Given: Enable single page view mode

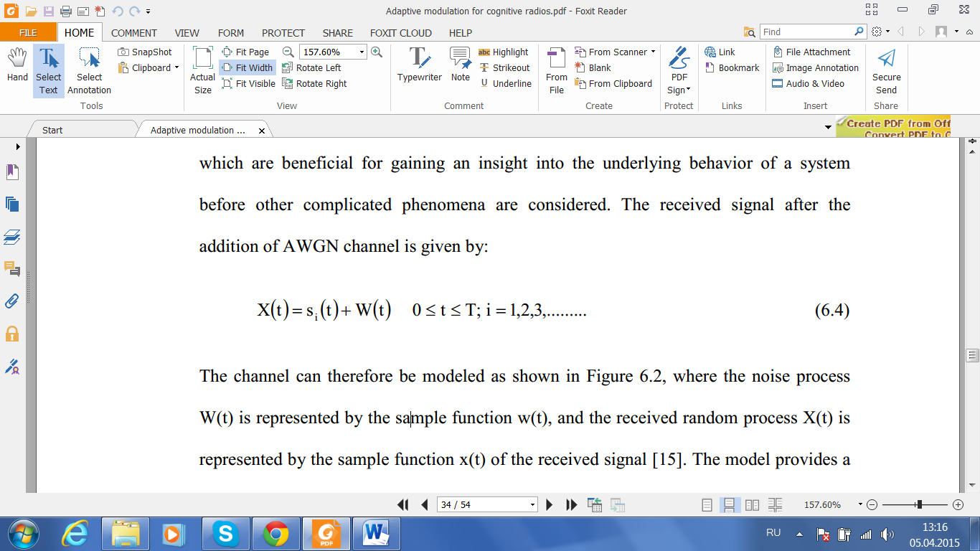Looking at the screenshot, I should point(707,505).
